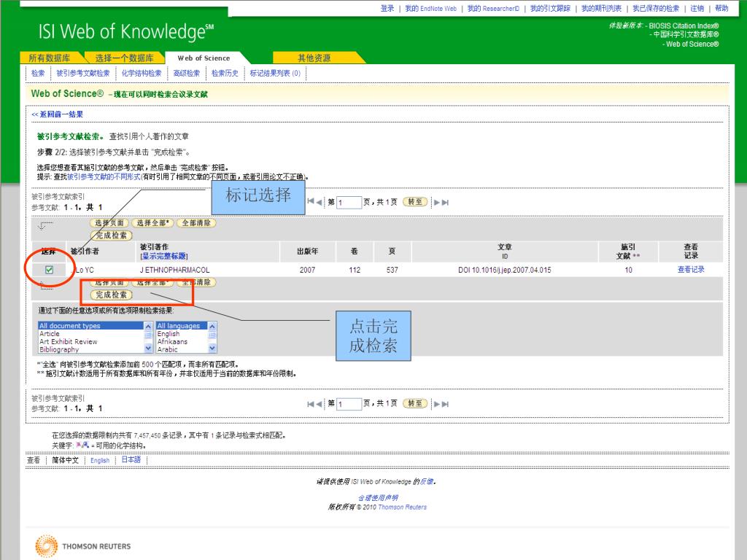747x560 pixels.
Task: Go to previous page in bottom pagination
Action: point(319,404)
